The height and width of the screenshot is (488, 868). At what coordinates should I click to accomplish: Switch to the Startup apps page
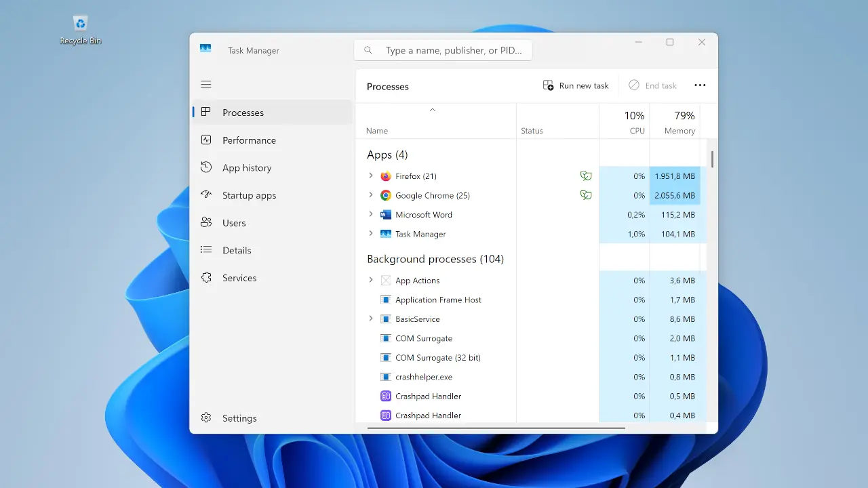click(273, 195)
